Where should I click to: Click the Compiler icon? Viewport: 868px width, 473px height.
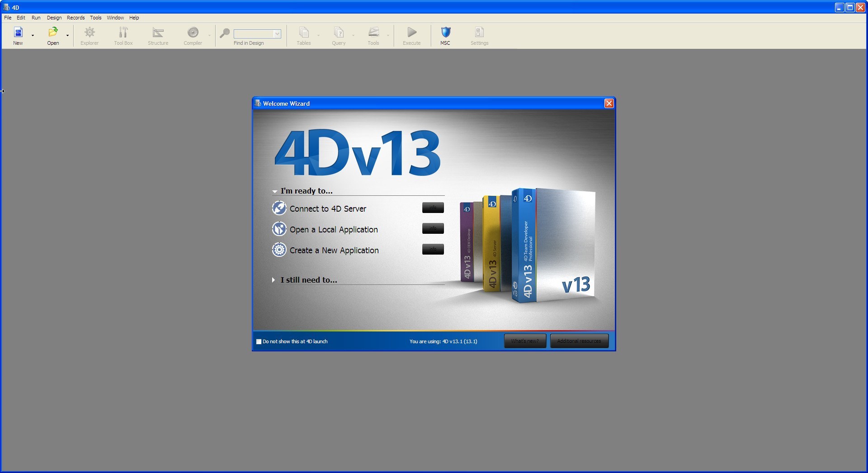[x=193, y=32]
